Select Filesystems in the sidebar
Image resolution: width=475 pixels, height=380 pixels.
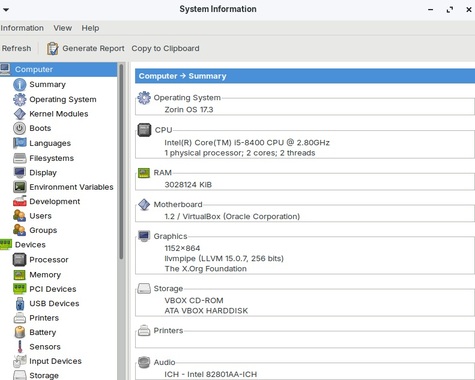click(51, 158)
